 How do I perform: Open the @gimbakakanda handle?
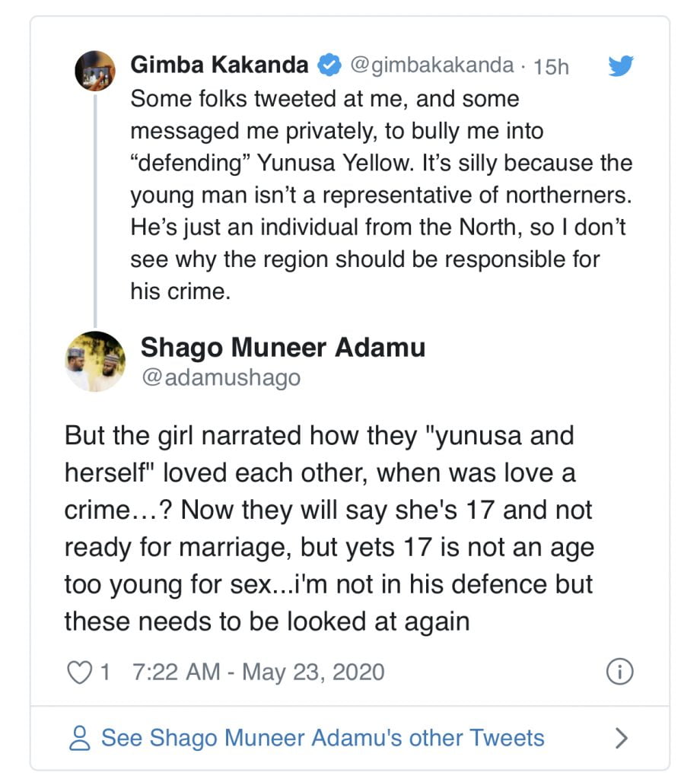(x=431, y=65)
